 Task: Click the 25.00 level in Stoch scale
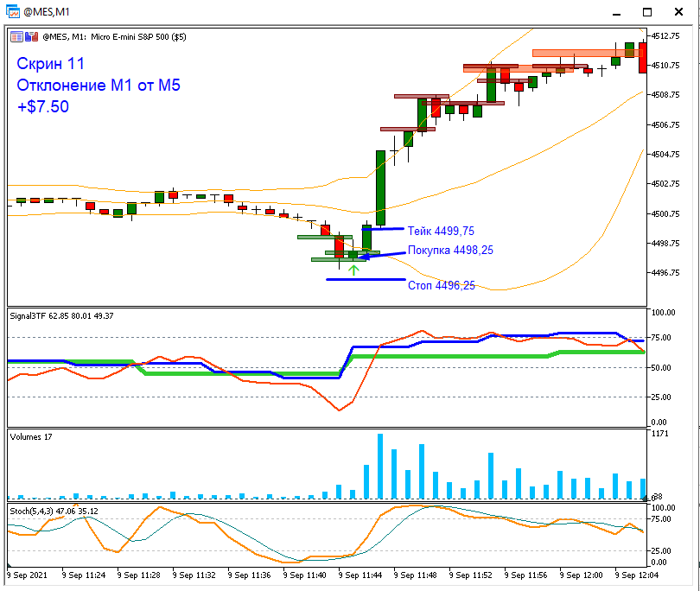661,551
